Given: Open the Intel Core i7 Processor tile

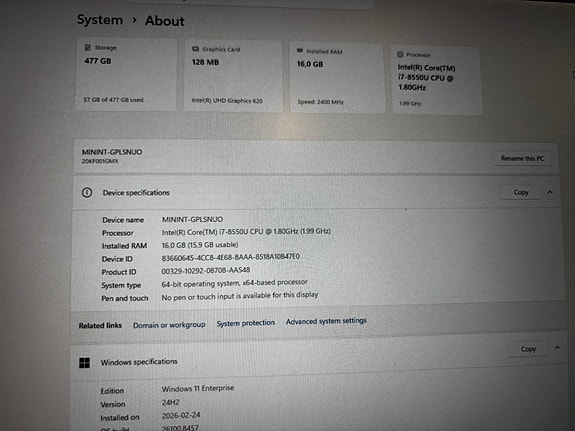Looking at the screenshot, I should pos(436,81).
